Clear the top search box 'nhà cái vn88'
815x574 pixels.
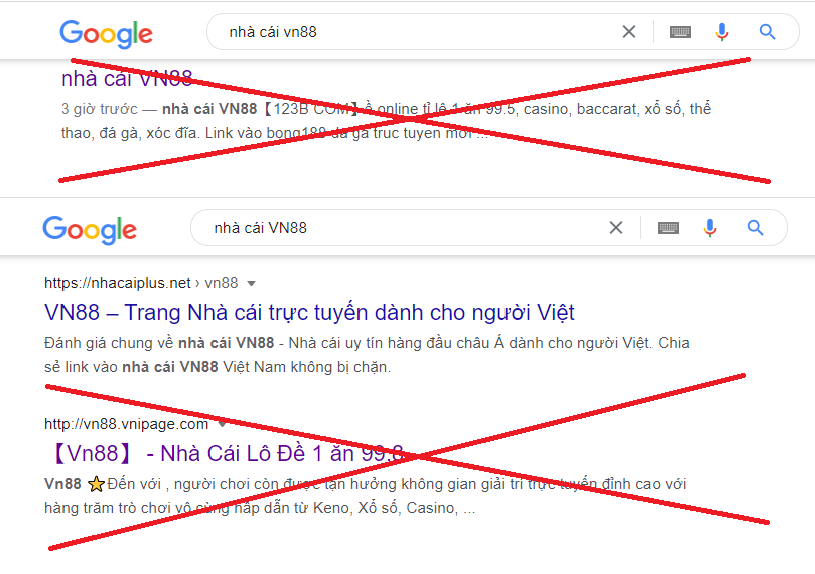pyautogui.click(x=629, y=32)
